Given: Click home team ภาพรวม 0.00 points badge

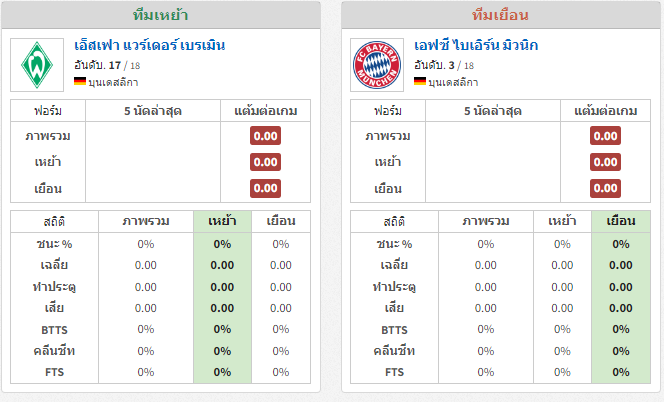Looking at the screenshot, I should coord(265,136).
